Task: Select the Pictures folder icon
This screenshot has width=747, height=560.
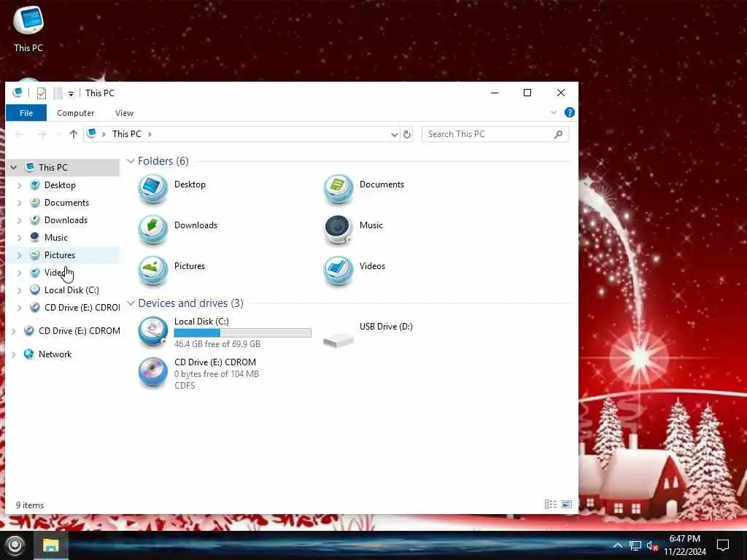Action: pyautogui.click(x=153, y=271)
